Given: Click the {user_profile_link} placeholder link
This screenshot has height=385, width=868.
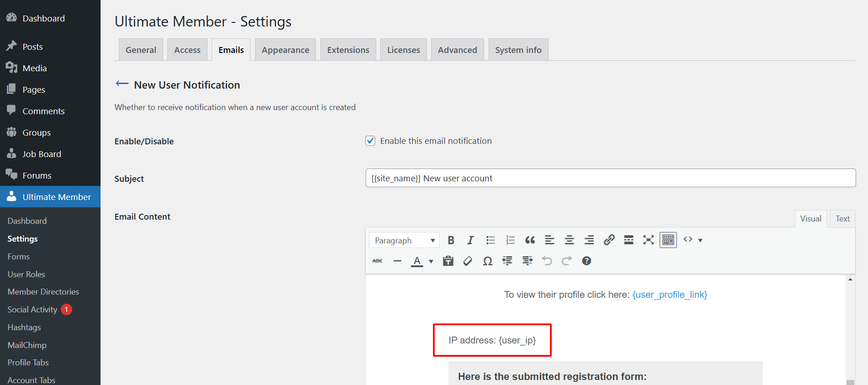Looking at the screenshot, I should pyautogui.click(x=670, y=295).
